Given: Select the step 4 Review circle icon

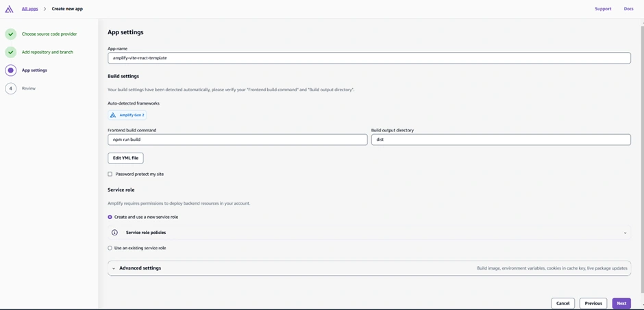Looking at the screenshot, I should (11, 88).
